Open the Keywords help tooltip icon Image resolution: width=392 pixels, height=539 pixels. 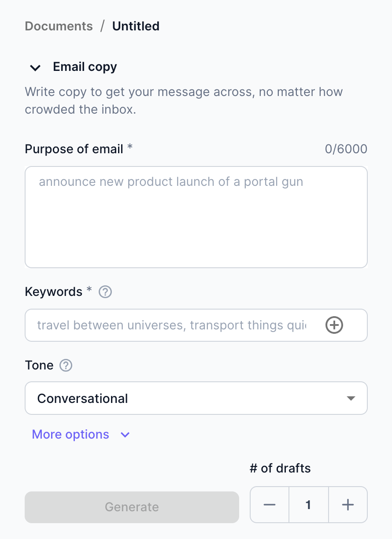pos(105,292)
